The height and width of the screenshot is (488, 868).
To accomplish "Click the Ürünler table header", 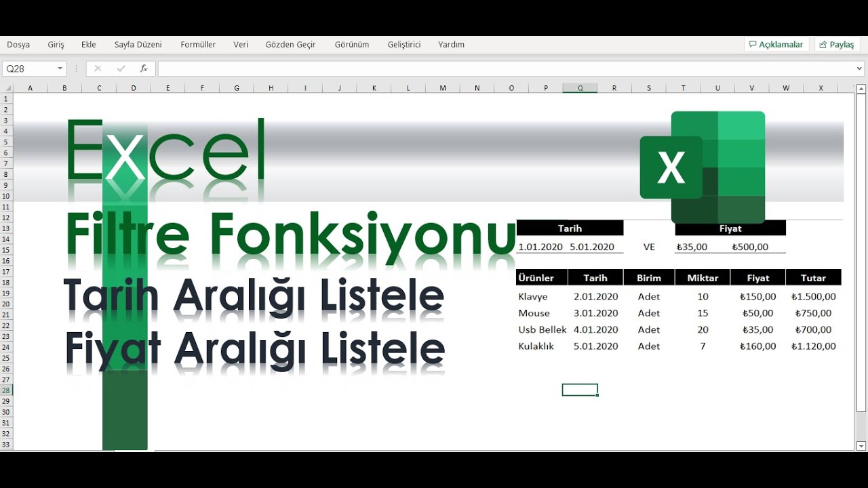I will pyautogui.click(x=541, y=278).
